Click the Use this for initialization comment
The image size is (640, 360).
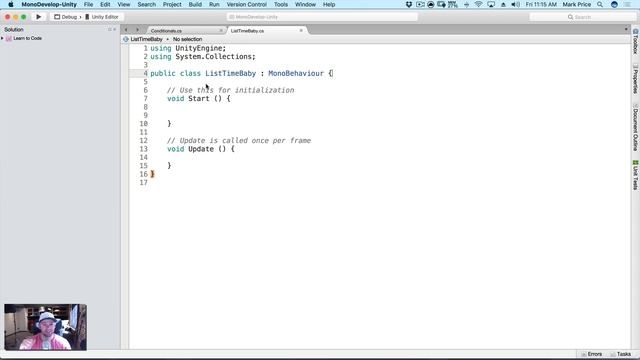tap(231, 90)
